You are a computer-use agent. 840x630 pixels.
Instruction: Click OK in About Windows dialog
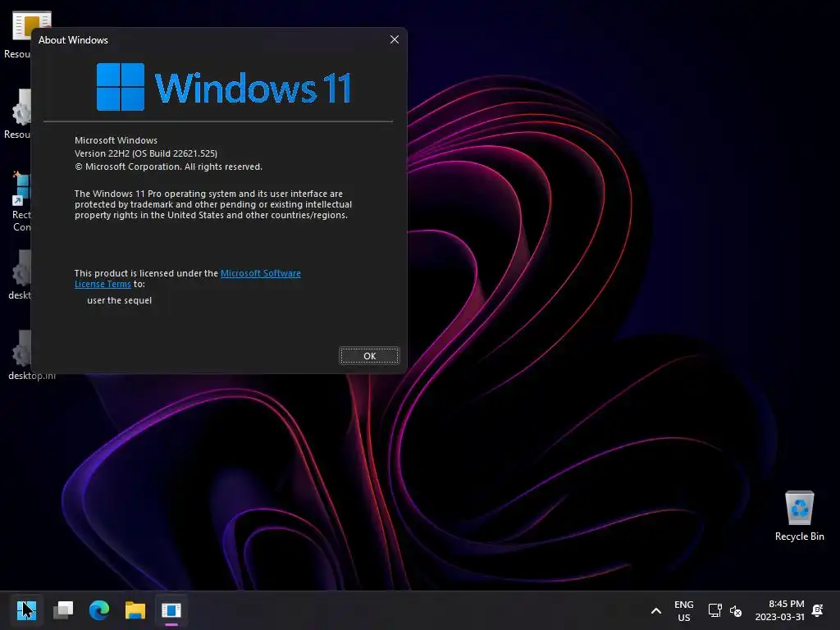[370, 356]
